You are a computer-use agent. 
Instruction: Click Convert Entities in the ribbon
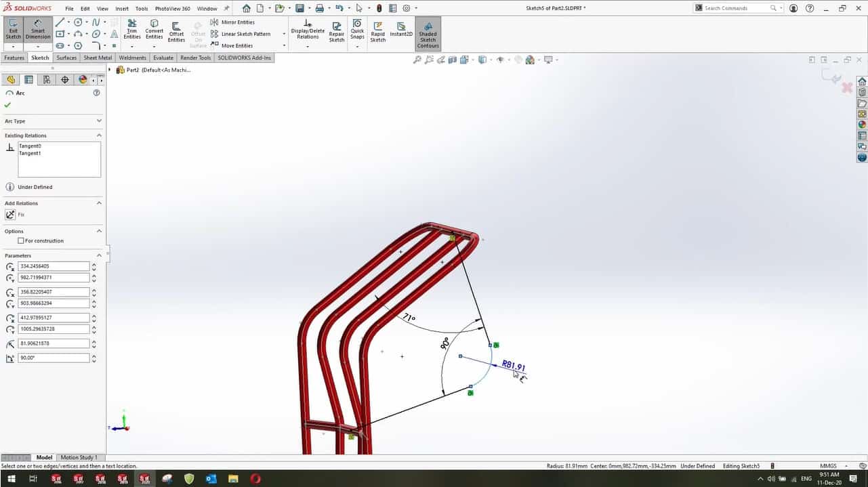click(x=154, y=30)
